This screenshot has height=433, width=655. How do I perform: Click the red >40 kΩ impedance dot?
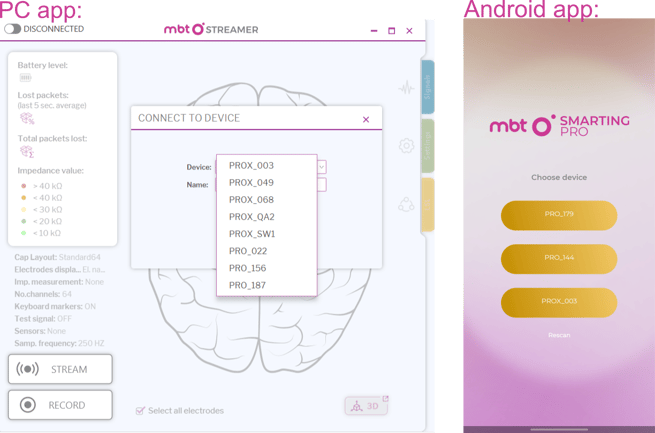coord(24,186)
